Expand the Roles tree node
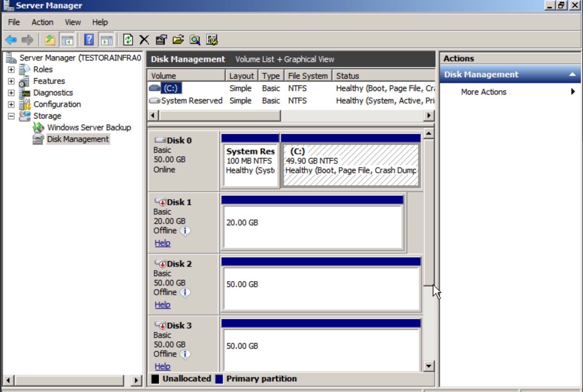The height and width of the screenshot is (392, 583). [x=11, y=69]
